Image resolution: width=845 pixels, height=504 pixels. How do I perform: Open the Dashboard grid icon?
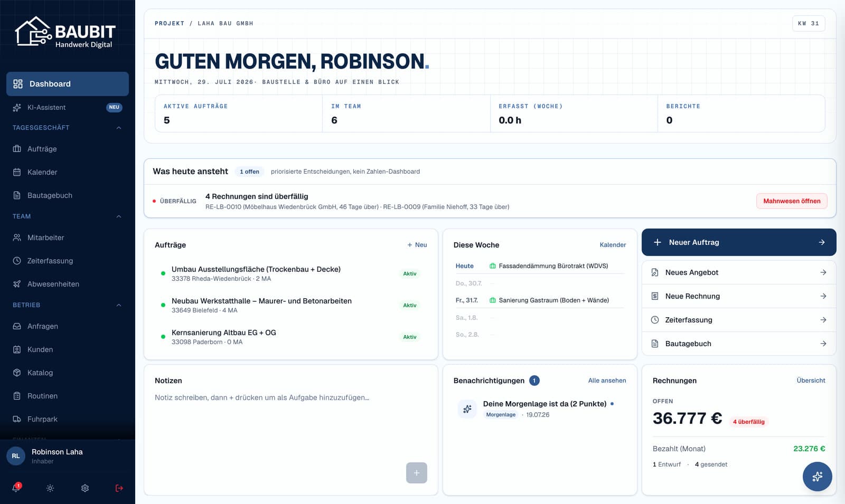click(18, 84)
